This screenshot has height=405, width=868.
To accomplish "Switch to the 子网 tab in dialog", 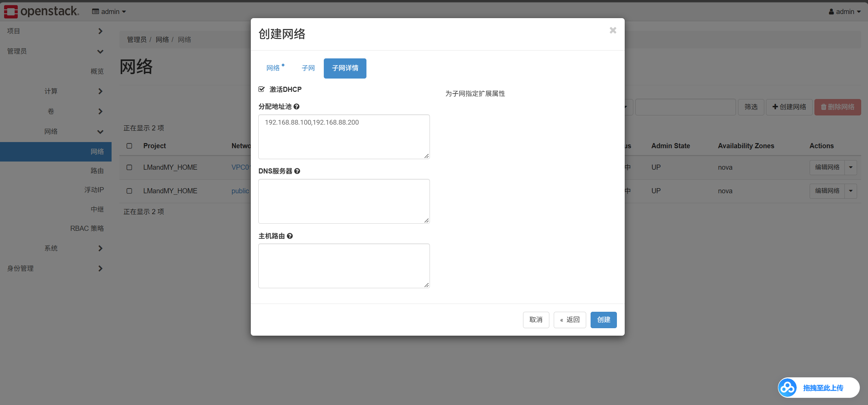I will point(308,68).
